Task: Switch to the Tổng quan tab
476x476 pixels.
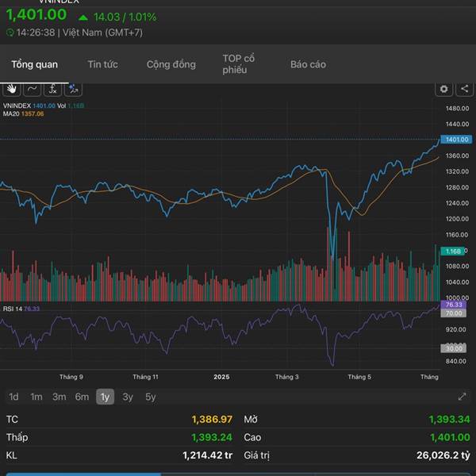Action: pos(35,64)
